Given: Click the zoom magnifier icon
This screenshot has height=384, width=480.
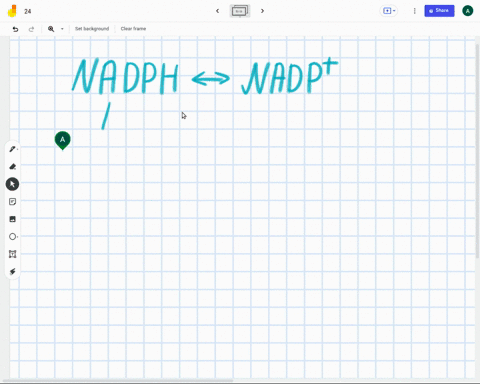Looking at the screenshot, I should pos(51,29).
